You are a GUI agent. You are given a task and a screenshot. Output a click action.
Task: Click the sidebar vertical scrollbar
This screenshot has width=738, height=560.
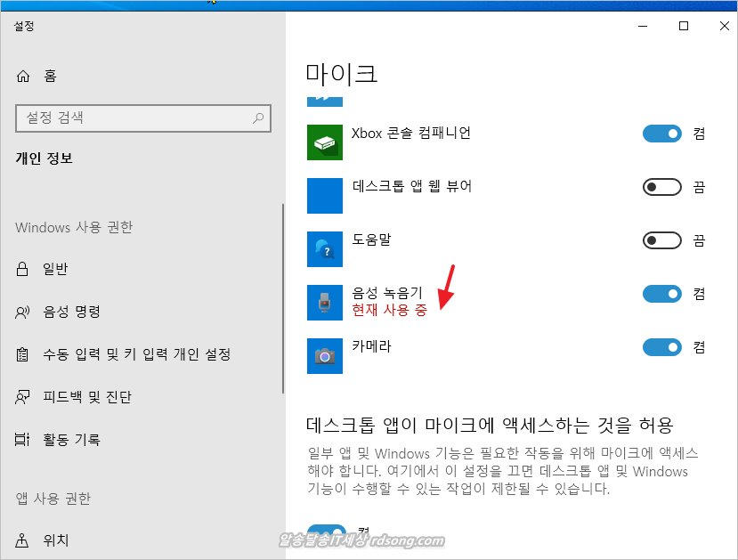(283, 298)
